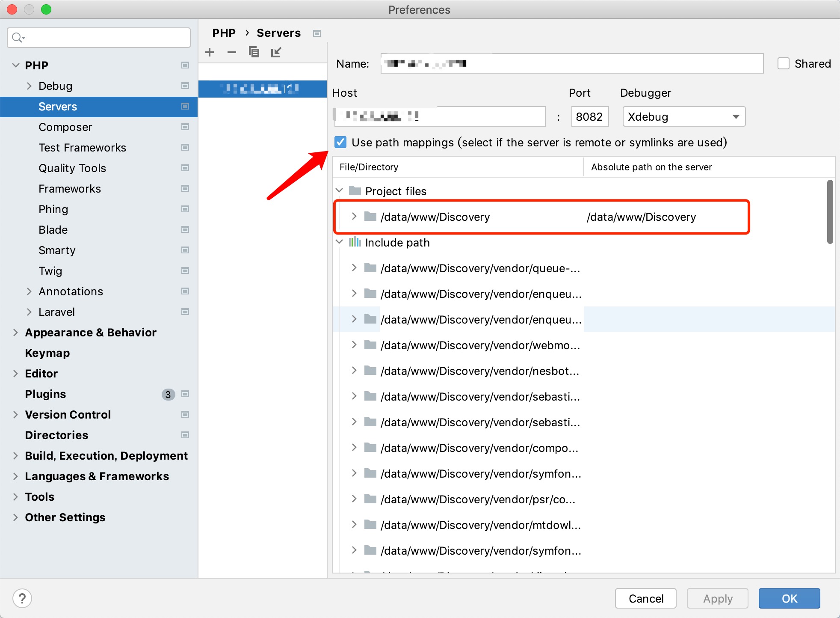Screen dimensions: 840x618
Task: Select the Quality Tools settings item
Action: pyautogui.click(x=72, y=168)
